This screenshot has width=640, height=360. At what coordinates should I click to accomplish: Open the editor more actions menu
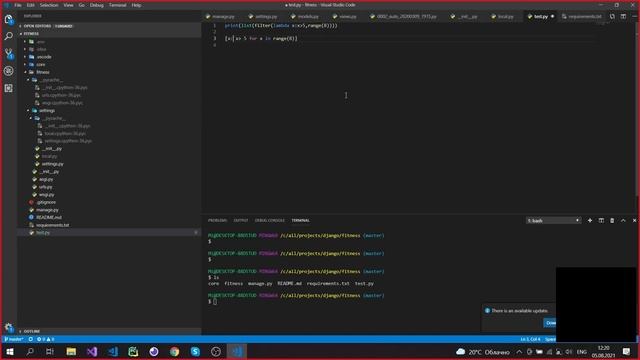634,16
